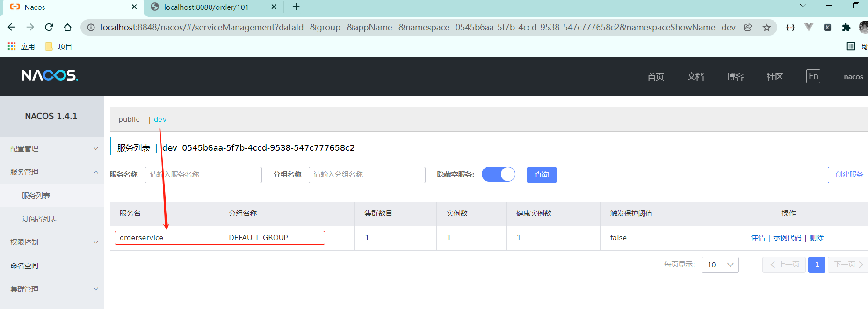Open the reading list icon

pyautogui.click(x=851, y=46)
